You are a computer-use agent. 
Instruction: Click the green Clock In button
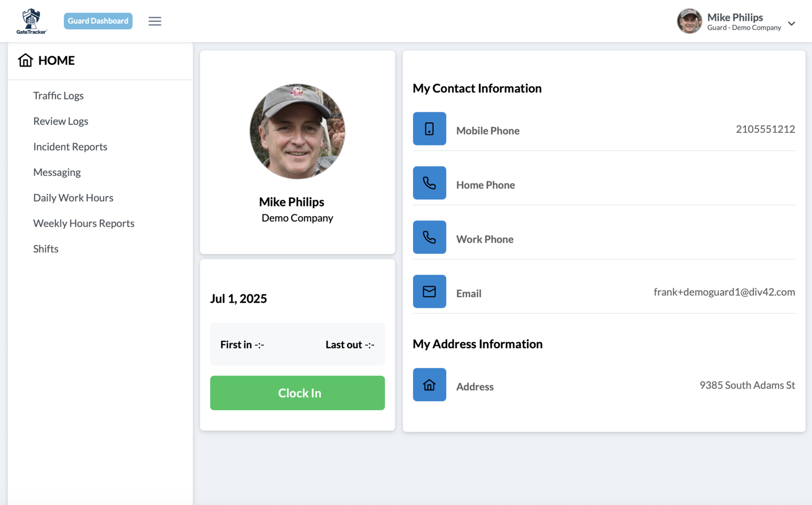(297, 393)
